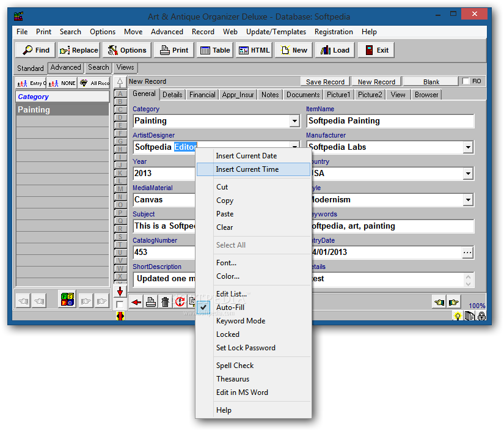Screen dimensions: 504x431
Task: Click the colored FSFC blocks icon
Action: click(67, 299)
